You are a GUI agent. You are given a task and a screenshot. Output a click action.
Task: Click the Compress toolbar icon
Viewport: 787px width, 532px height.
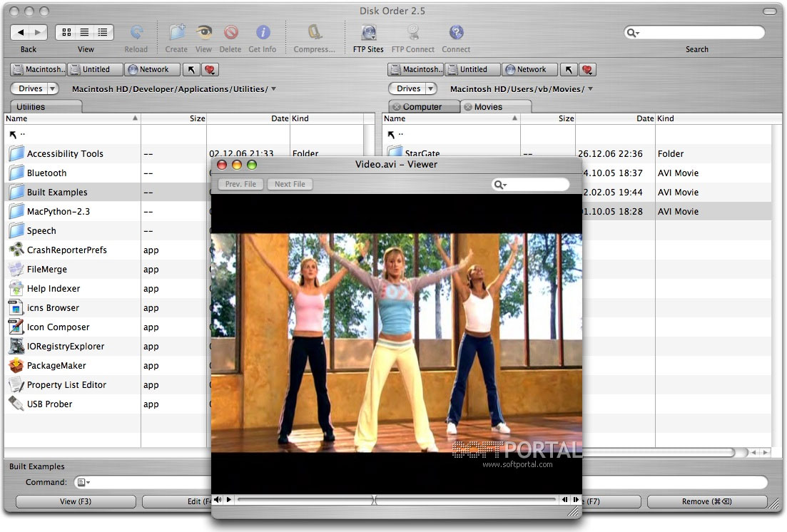tap(314, 33)
